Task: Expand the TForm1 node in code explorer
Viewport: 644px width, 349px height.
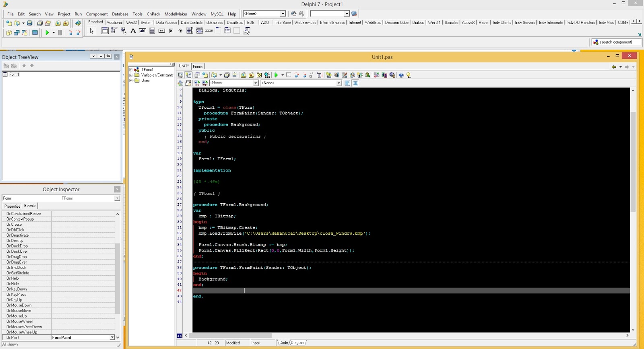Action: click(131, 70)
